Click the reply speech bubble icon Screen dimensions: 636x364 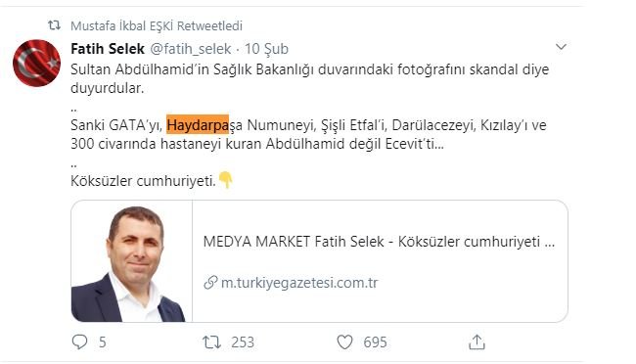click(x=79, y=342)
